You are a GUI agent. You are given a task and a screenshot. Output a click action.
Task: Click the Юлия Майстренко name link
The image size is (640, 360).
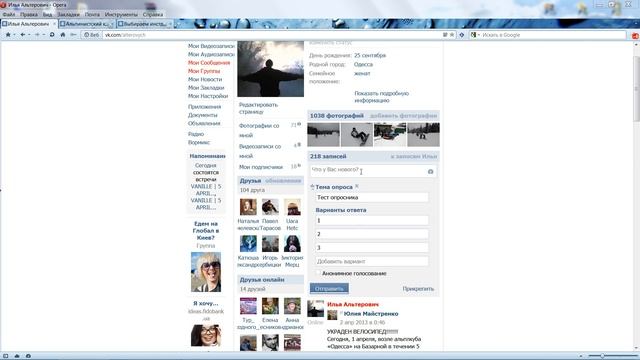pyautogui.click(x=371, y=313)
